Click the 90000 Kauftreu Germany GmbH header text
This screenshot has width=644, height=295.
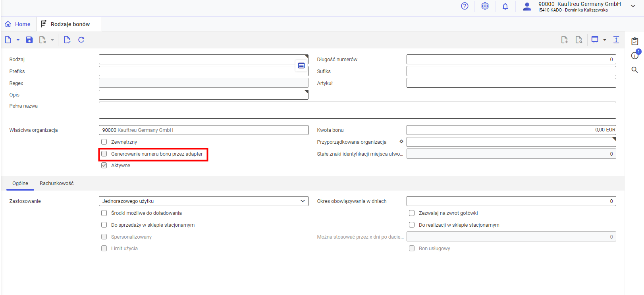[x=580, y=4]
